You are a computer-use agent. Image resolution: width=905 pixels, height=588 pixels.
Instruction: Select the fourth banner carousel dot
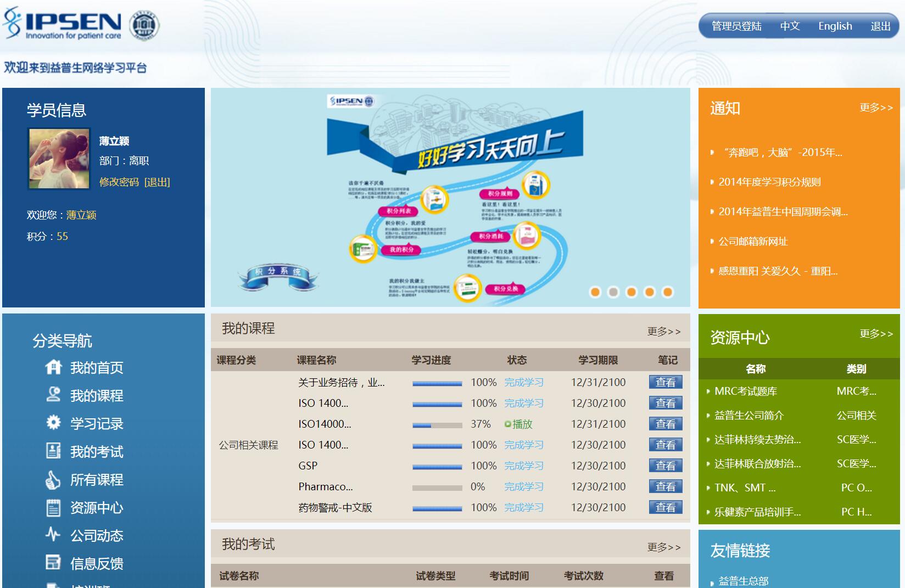(x=650, y=292)
